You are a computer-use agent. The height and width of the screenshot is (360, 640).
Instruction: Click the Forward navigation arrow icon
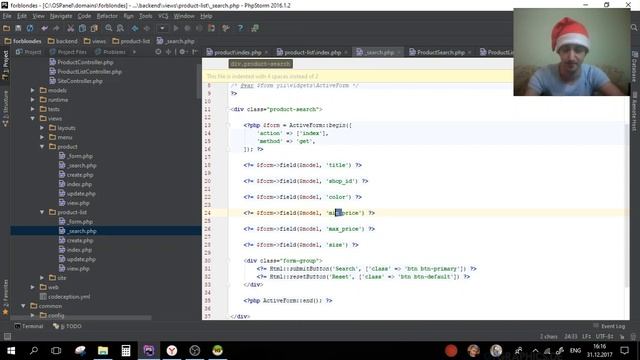click(147, 28)
